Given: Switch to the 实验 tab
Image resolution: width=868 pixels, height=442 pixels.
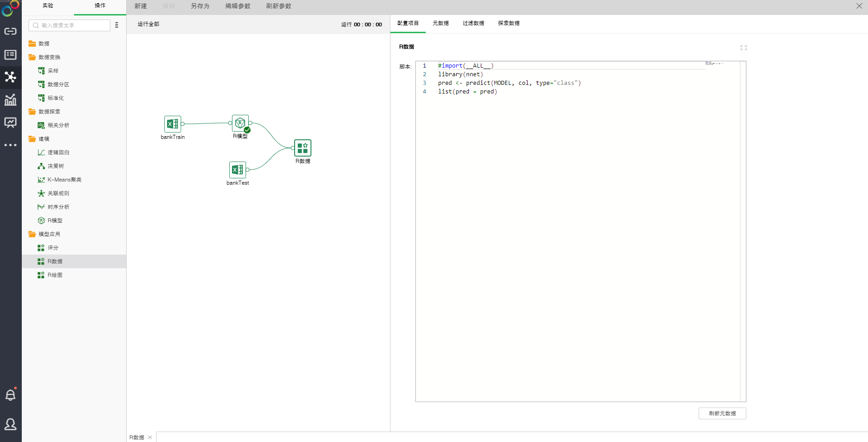Looking at the screenshot, I should (x=48, y=6).
